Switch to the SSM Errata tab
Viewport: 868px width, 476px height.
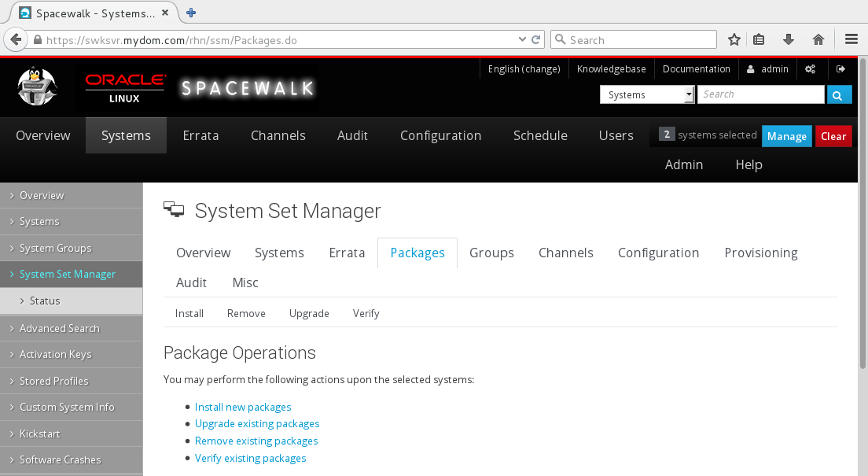[347, 253]
